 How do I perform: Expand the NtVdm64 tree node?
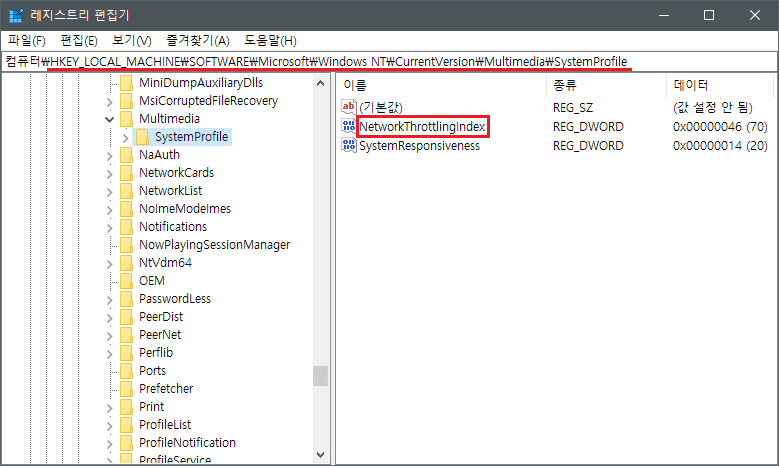point(110,264)
